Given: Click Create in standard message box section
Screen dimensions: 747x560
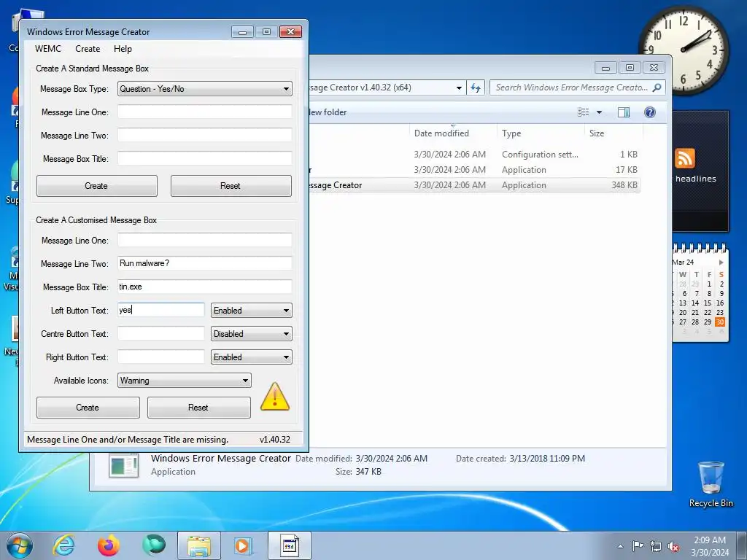Looking at the screenshot, I should pyautogui.click(x=97, y=186).
